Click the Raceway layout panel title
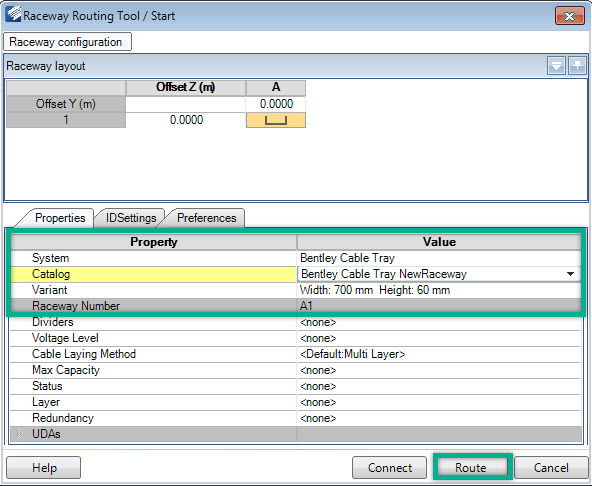Viewport: 592px width, 486px height. pyautogui.click(x=46, y=66)
